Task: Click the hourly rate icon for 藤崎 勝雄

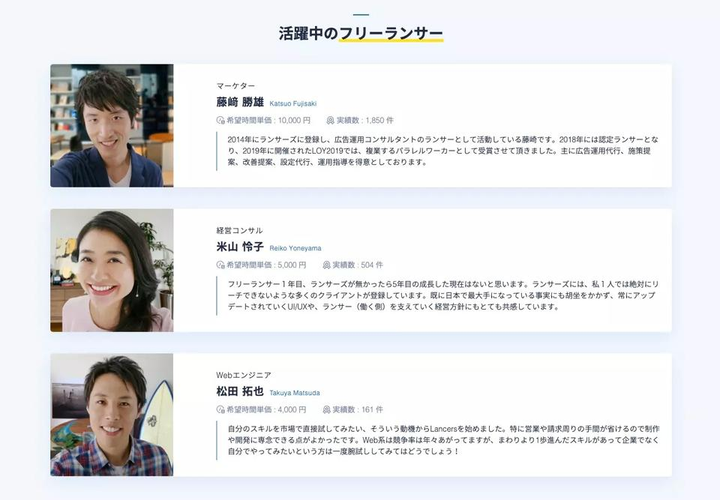Action: [x=220, y=120]
